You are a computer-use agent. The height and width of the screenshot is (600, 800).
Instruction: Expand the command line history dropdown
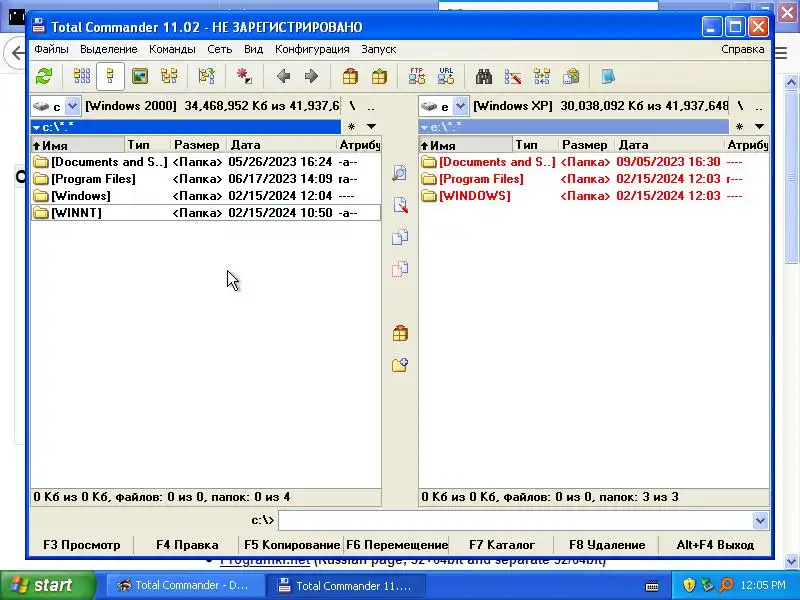(760, 520)
